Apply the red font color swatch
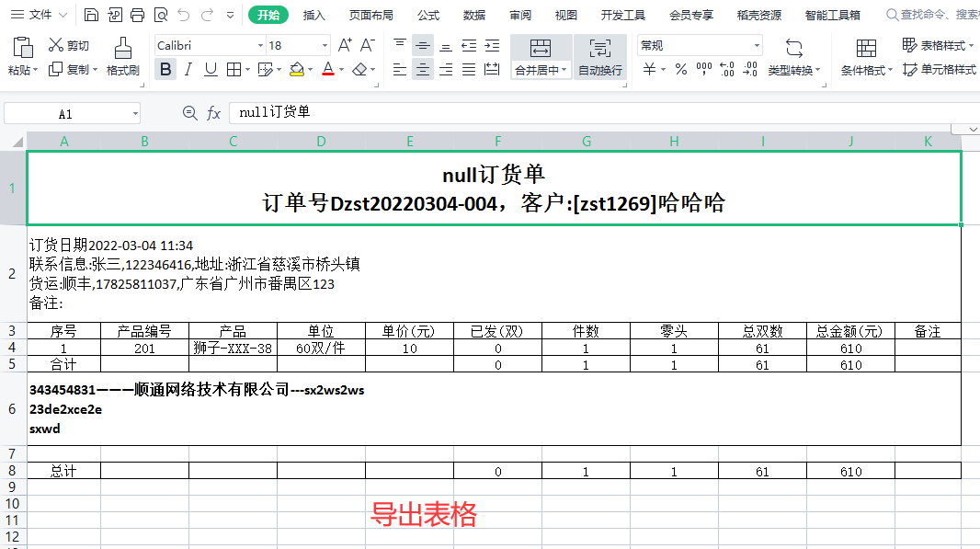The width and height of the screenshot is (980, 549). [328, 69]
